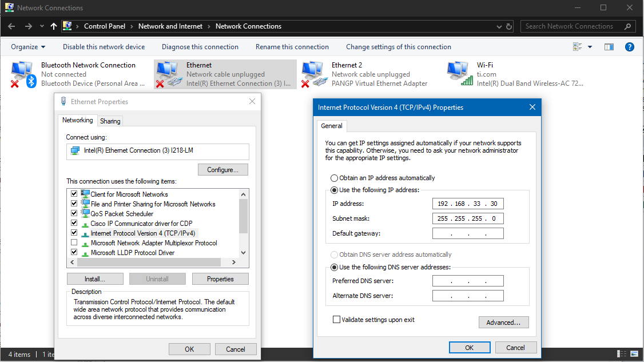Screen dimensions: 644x362
Task: Enable Validate settings upon exit
Action: click(336, 319)
